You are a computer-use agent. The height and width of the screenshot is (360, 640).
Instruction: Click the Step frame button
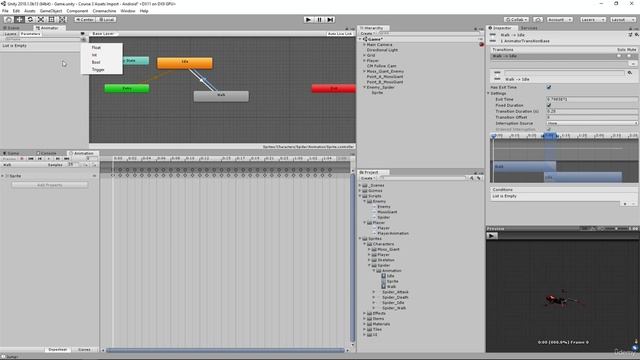pyautogui.click(x=330, y=20)
